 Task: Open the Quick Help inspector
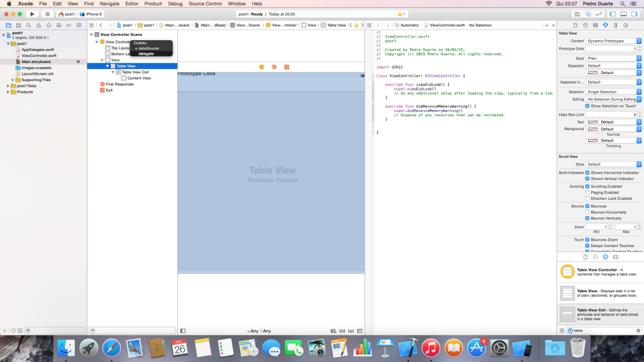pos(585,25)
